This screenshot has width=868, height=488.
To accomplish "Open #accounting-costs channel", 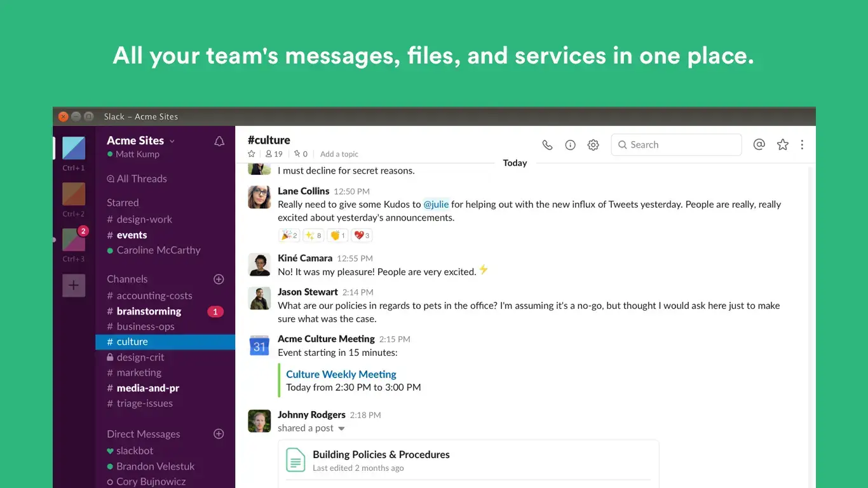I will (x=149, y=295).
